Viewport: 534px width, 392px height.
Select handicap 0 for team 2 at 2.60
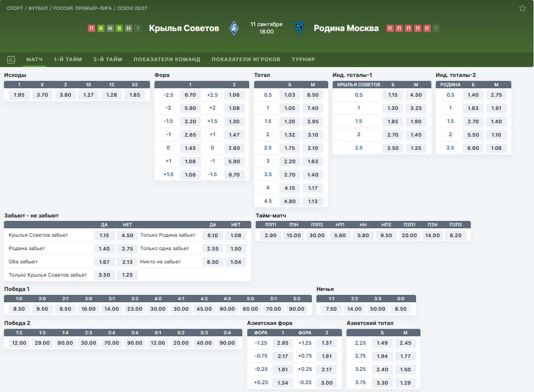[234, 148]
